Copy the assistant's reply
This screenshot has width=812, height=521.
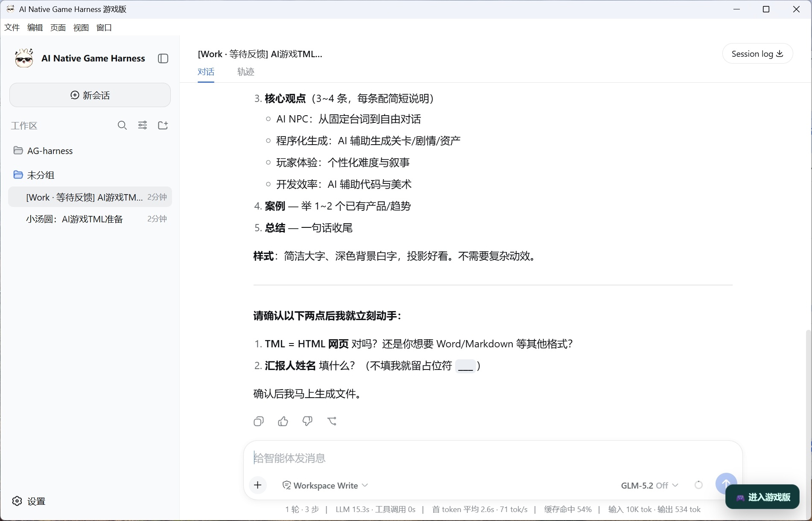259,422
